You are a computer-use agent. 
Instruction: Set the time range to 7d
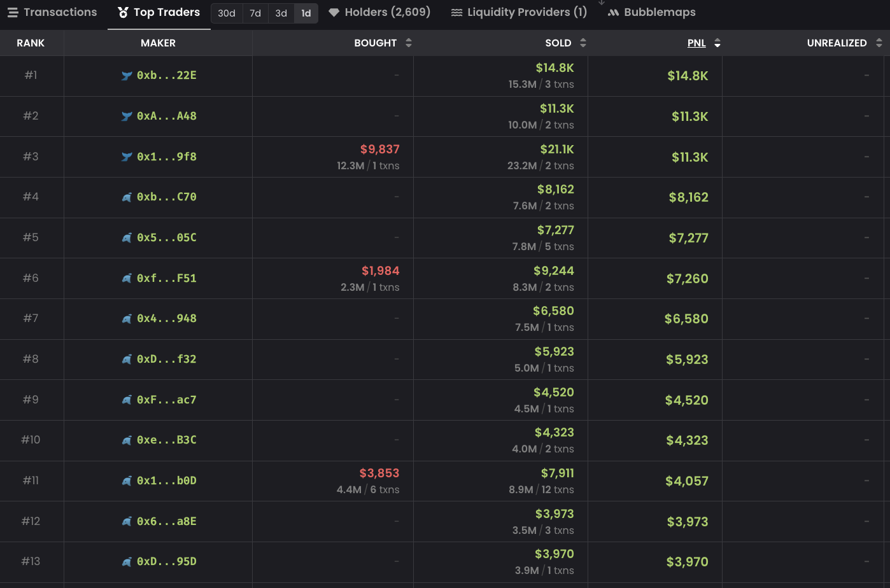pos(255,13)
